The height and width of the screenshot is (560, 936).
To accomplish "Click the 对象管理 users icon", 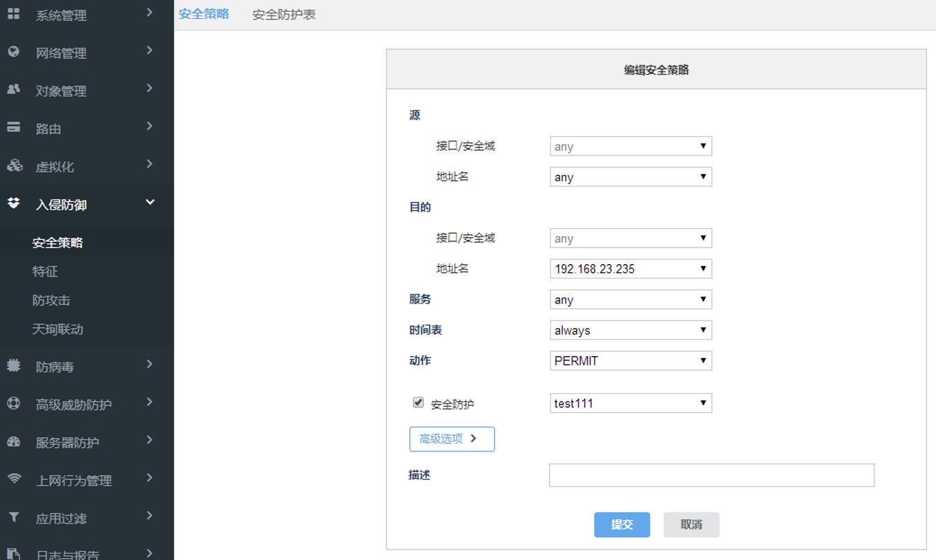I will tap(14, 89).
